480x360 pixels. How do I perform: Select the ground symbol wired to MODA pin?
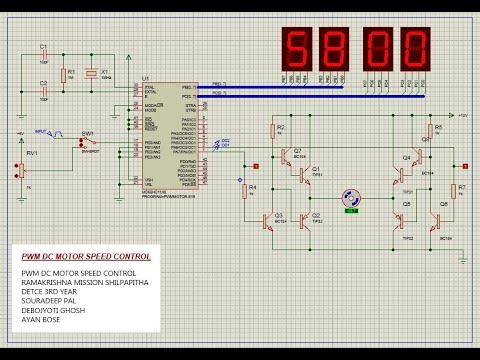(115, 116)
